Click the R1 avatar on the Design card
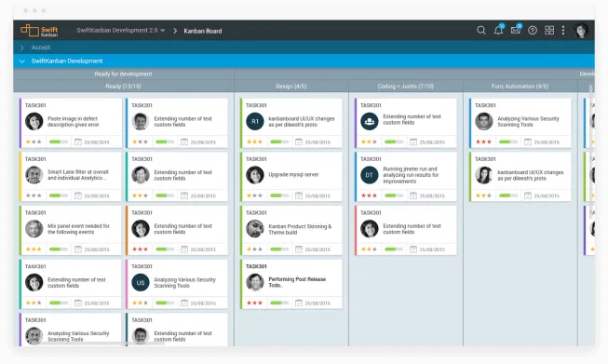Image resolution: width=608 pixels, height=364 pixels. click(x=255, y=121)
